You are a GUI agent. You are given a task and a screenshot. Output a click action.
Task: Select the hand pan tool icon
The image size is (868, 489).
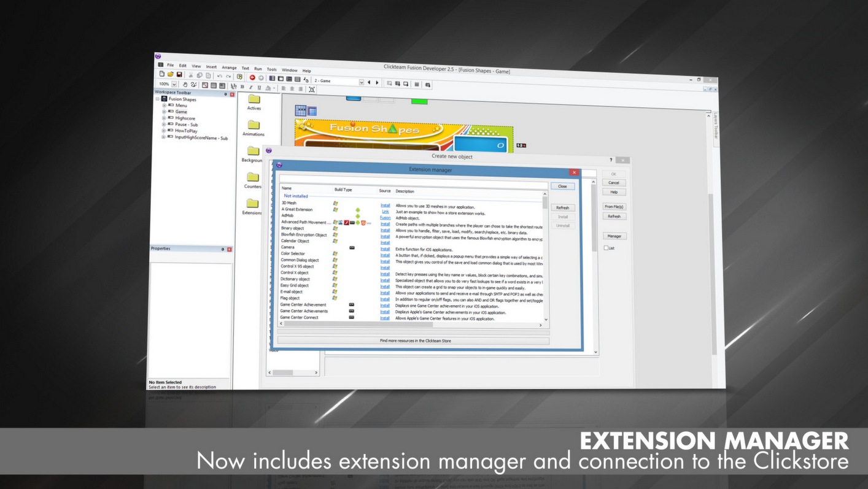point(185,84)
